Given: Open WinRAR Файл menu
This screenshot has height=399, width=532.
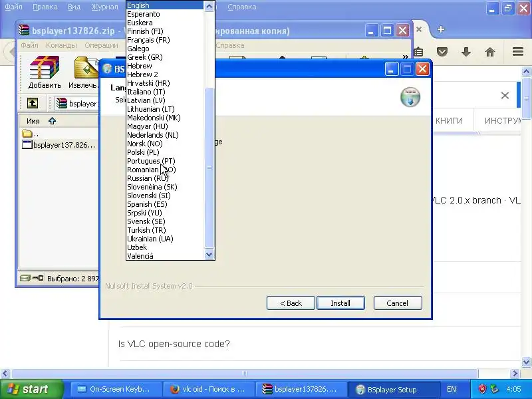Looking at the screenshot, I should [29, 45].
